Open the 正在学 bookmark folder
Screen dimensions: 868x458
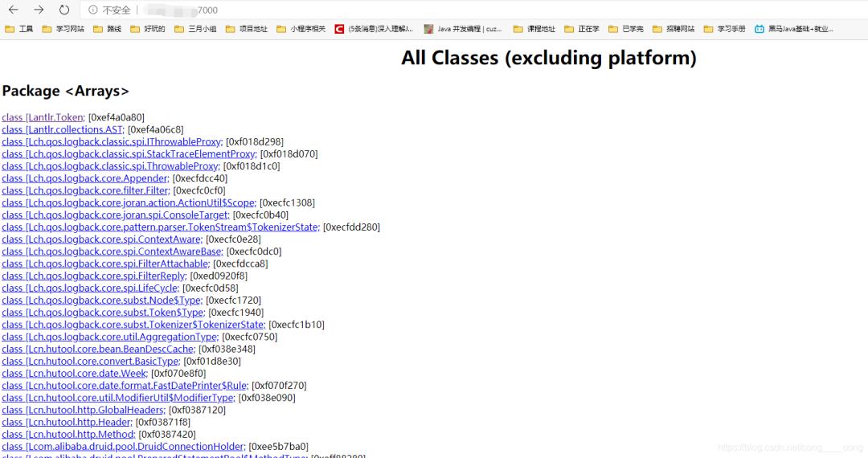pos(582,29)
